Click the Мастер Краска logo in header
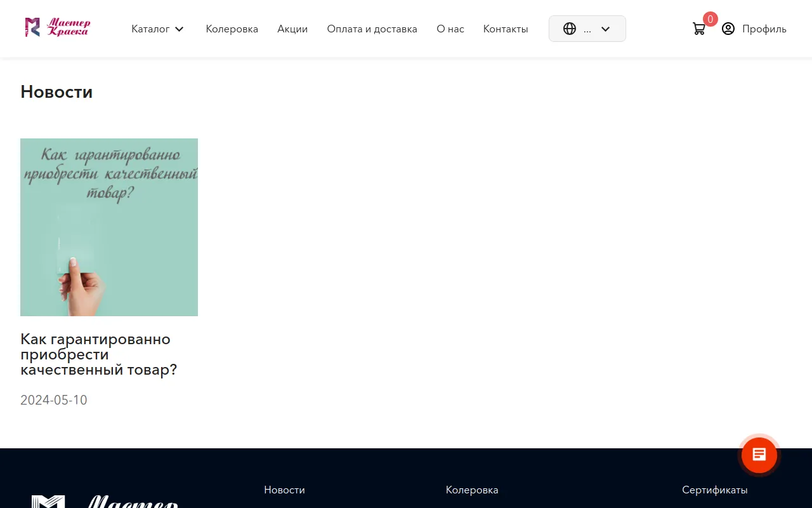Screen dimensions: 812x508 click(57, 27)
